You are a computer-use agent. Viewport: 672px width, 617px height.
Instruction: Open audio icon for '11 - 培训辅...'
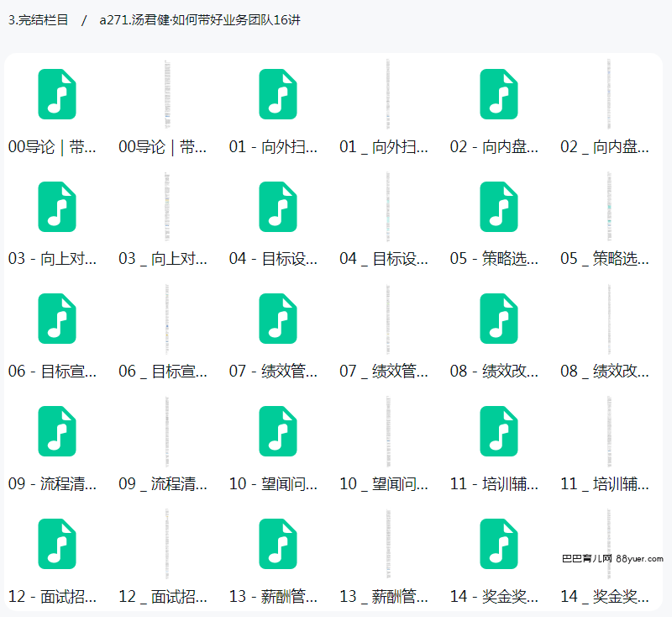pos(499,431)
